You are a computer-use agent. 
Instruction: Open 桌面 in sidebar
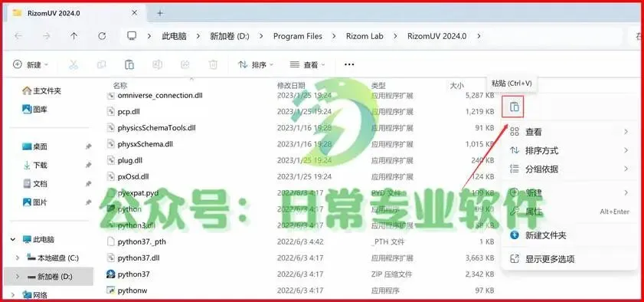pyautogui.click(x=35, y=146)
